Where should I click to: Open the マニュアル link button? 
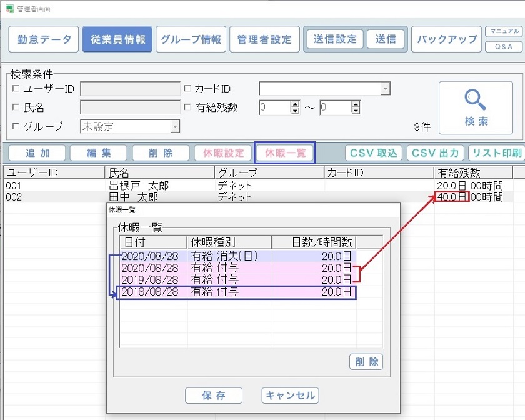coord(504,31)
